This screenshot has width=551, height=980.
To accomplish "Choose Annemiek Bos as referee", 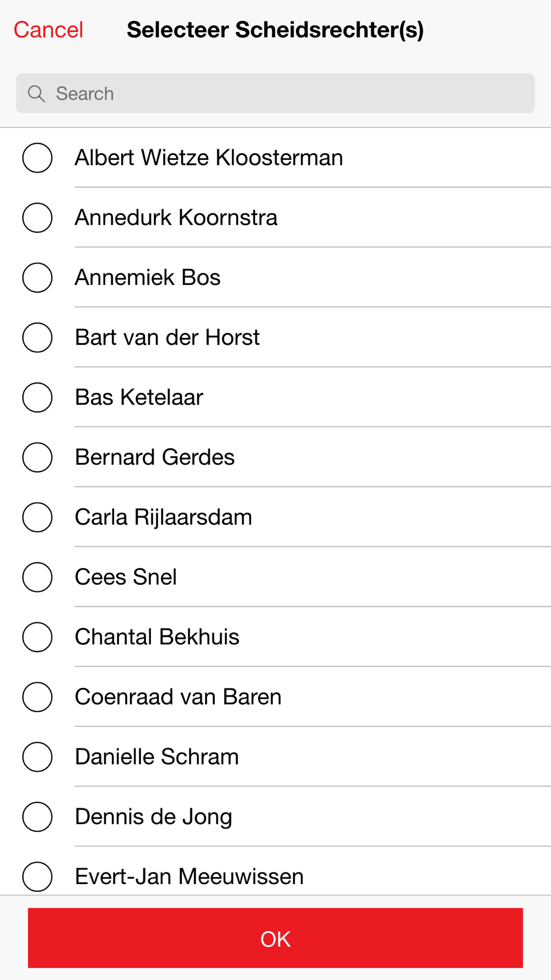I will [x=37, y=277].
